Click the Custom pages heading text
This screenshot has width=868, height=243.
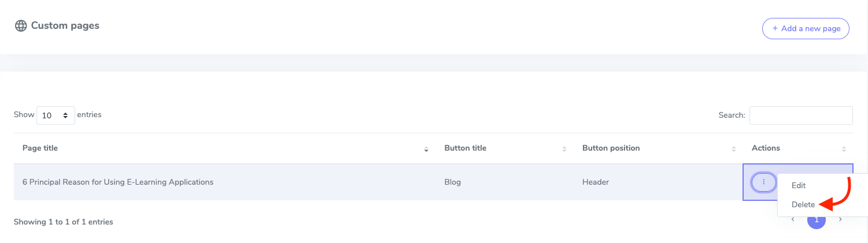pyautogui.click(x=65, y=25)
